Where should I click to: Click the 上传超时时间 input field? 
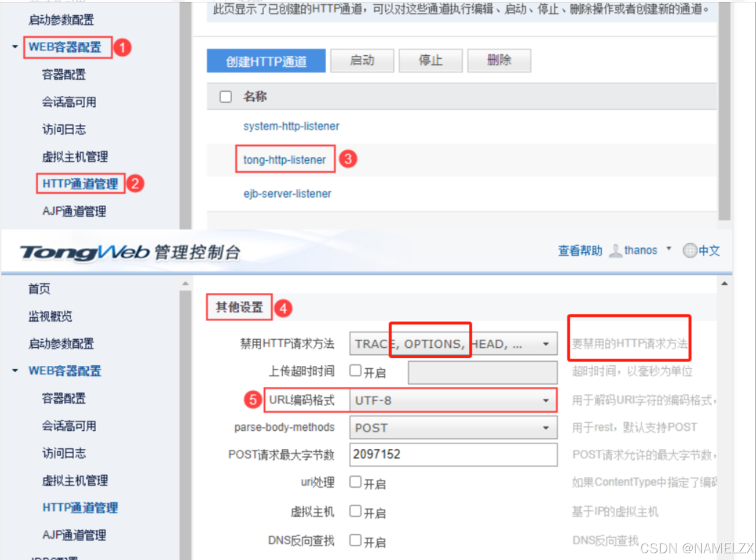(x=483, y=372)
